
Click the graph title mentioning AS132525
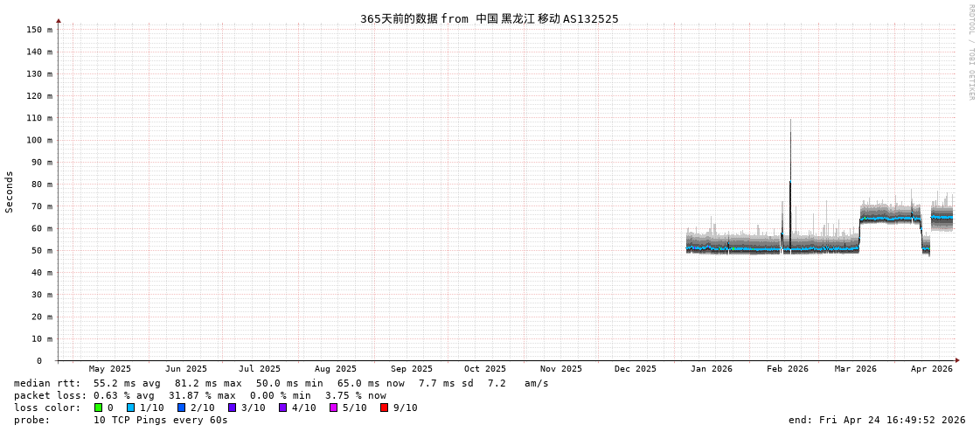(x=489, y=18)
